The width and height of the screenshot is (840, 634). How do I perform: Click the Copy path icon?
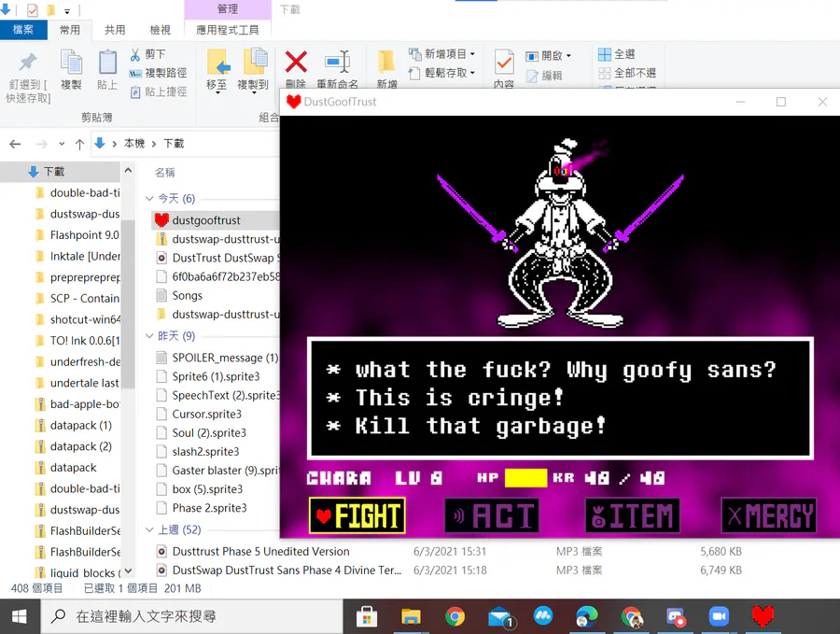pos(135,73)
